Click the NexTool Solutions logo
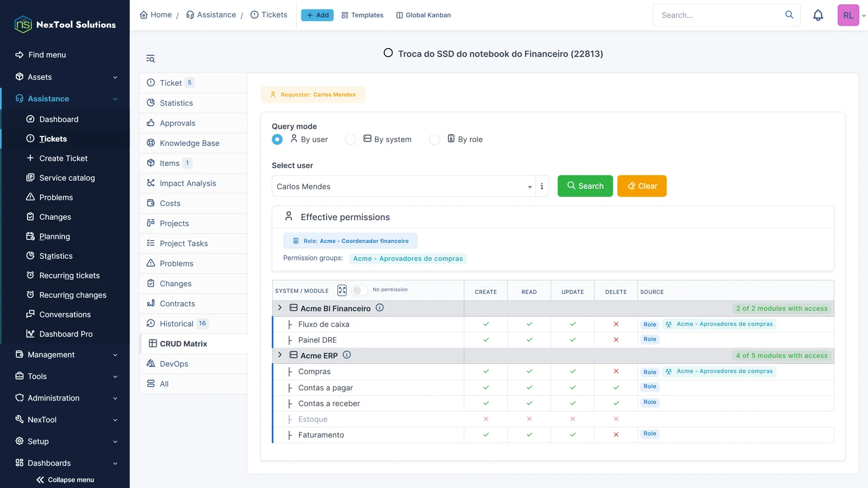This screenshot has height=488, width=868. (x=65, y=24)
